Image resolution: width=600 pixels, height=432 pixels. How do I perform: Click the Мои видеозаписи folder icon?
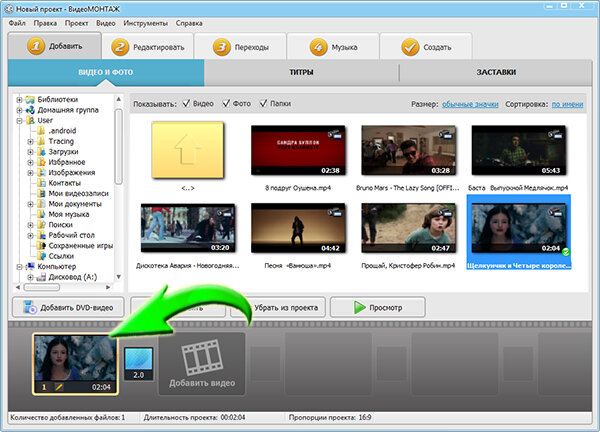[x=41, y=194]
